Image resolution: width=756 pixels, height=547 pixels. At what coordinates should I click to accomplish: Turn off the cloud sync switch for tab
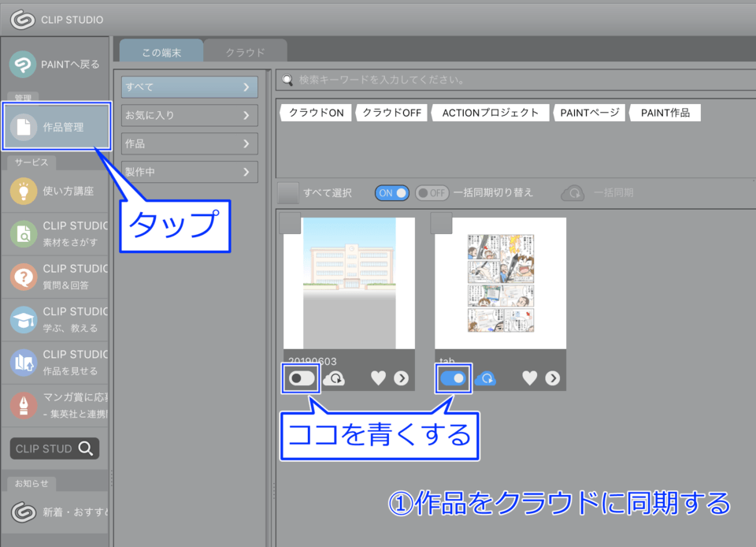(453, 379)
